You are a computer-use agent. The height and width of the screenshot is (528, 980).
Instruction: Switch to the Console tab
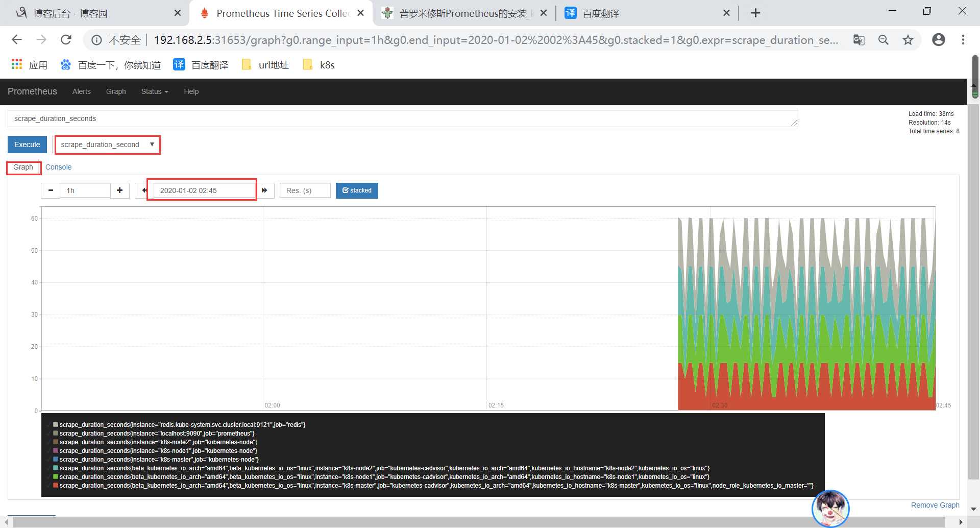tap(58, 167)
